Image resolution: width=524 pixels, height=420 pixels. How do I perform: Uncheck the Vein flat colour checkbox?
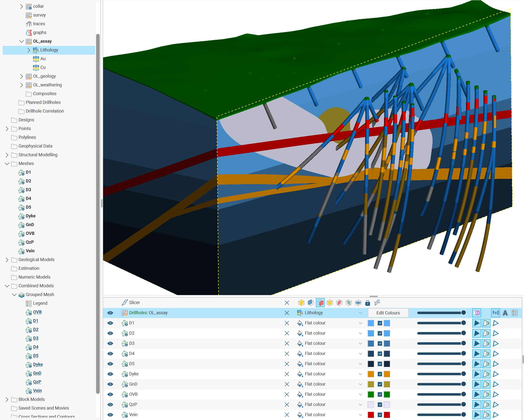click(x=380, y=415)
